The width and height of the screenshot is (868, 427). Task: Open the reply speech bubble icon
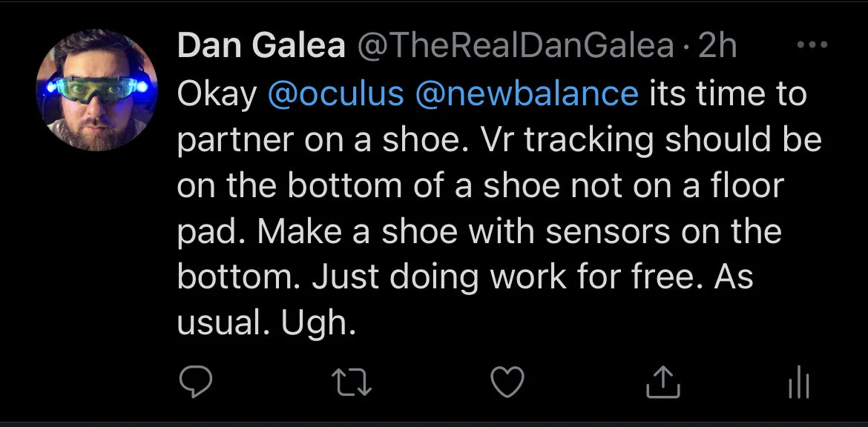pos(196,382)
